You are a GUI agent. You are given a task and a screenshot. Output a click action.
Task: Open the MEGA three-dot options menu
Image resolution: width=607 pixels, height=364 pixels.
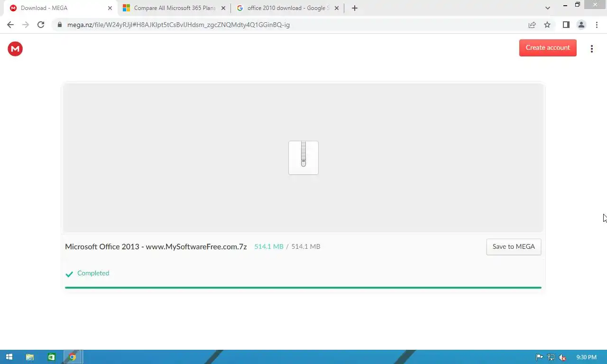point(591,48)
